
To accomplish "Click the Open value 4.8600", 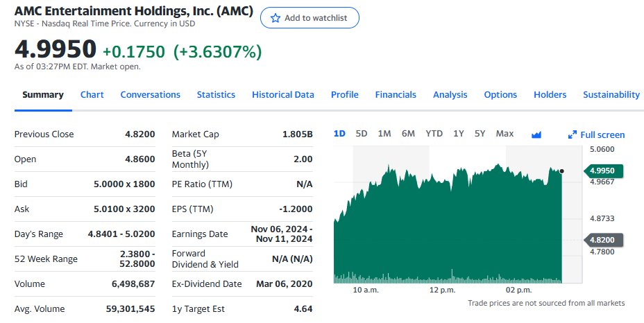I will point(140,159).
